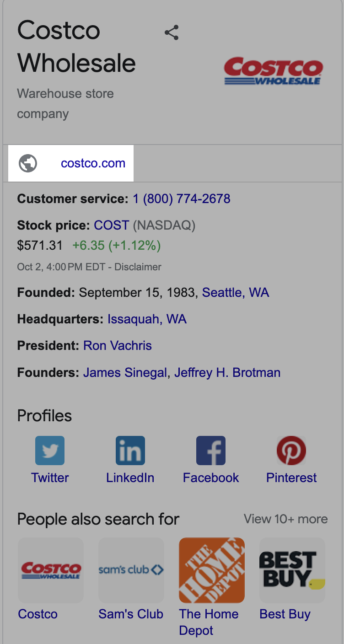344x644 pixels.
Task: Open the costco.com website link
Action: click(x=93, y=163)
